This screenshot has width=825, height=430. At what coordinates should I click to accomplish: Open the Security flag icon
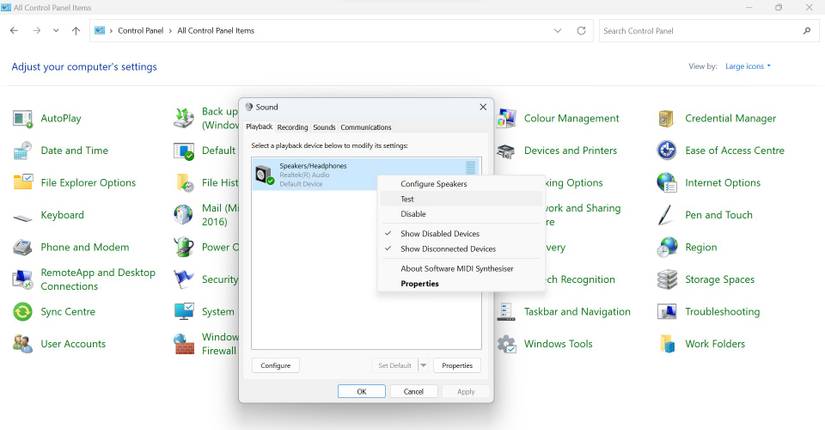coord(184,279)
